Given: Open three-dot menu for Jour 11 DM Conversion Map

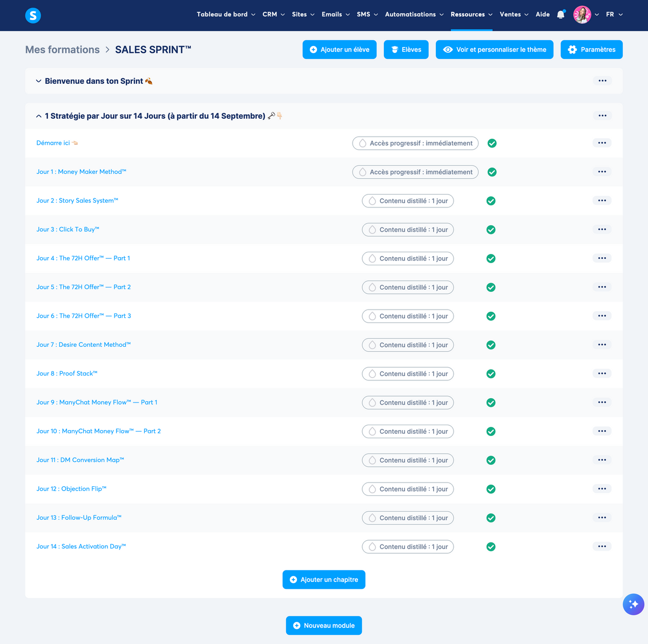Looking at the screenshot, I should (602, 460).
